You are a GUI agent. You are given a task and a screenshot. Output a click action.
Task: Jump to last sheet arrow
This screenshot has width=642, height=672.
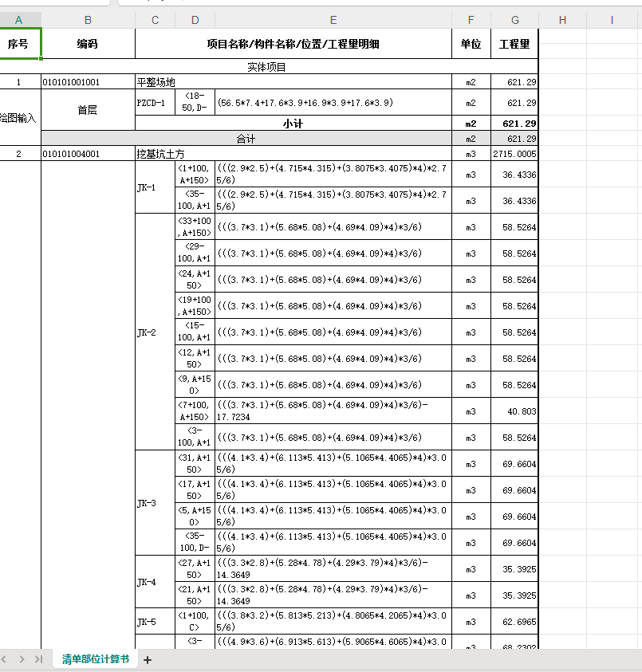tap(38, 659)
